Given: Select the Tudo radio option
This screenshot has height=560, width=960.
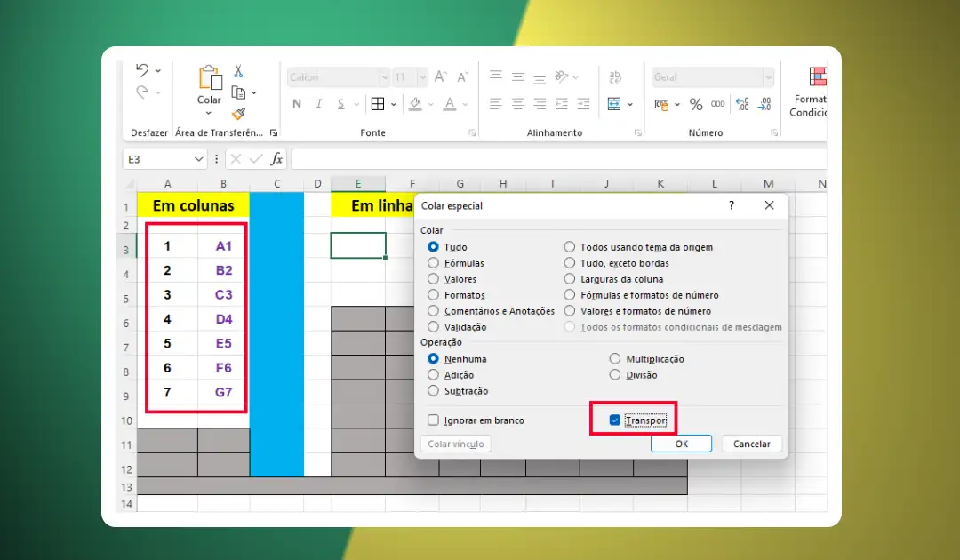Looking at the screenshot, I should 433,246.
